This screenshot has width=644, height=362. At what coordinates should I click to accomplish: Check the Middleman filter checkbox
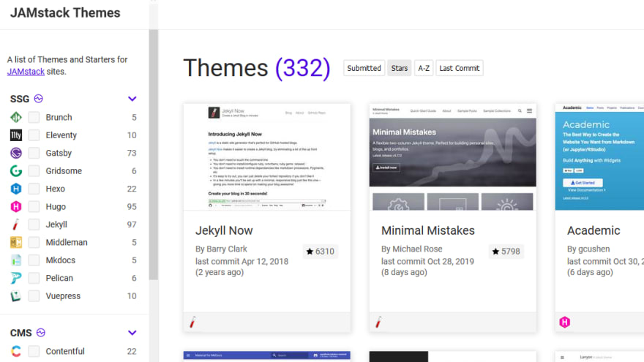[x=34, y=242]
